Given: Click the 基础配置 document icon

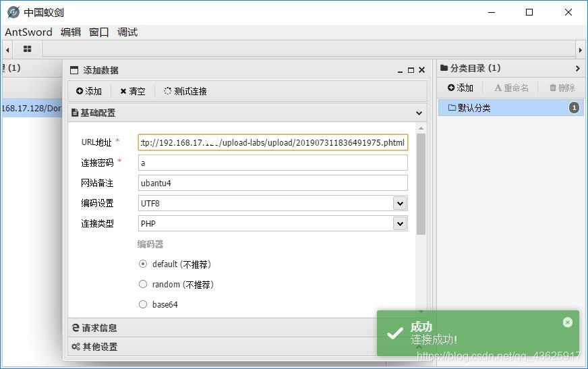Looking at the screenshot, I should pyautogui.click(x=75, y=113).
